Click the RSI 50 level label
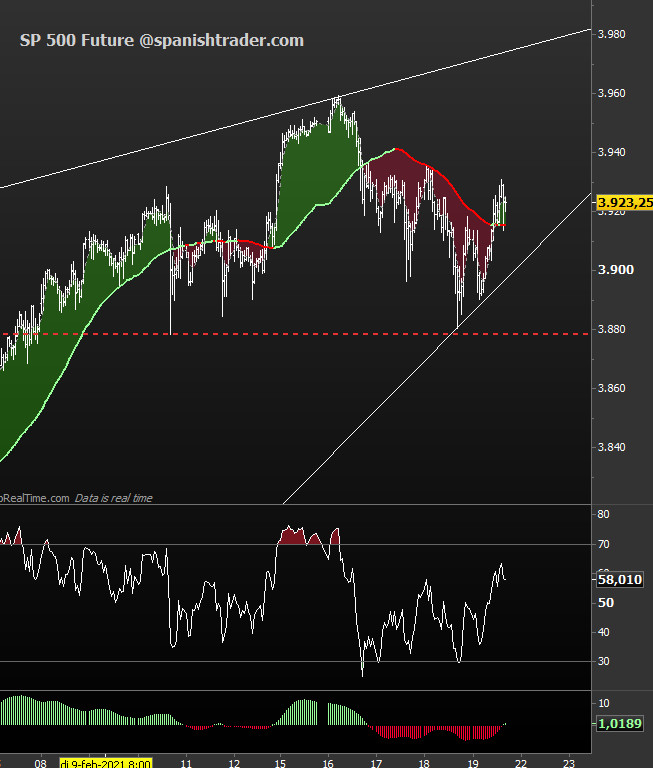The height and width of the screenshot is (768, 653). [x=605, y=602]
